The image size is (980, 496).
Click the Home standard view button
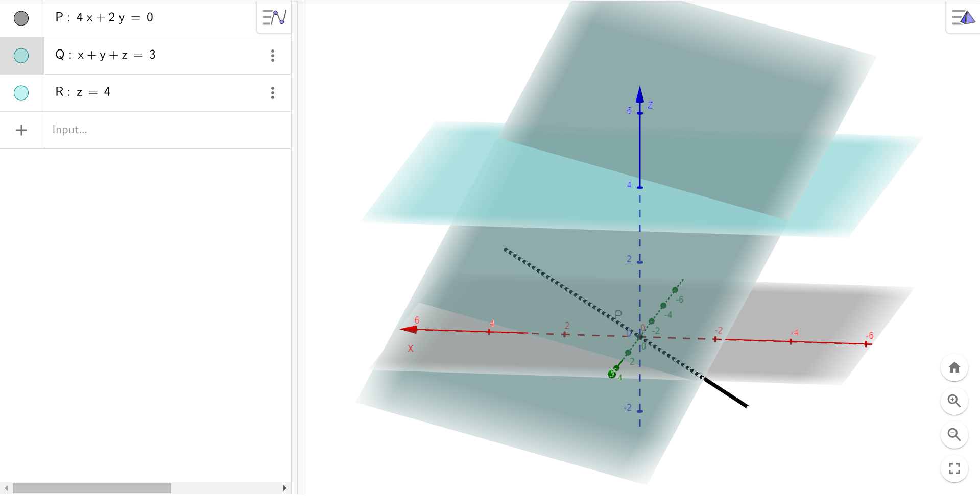(x=954, y=367)
